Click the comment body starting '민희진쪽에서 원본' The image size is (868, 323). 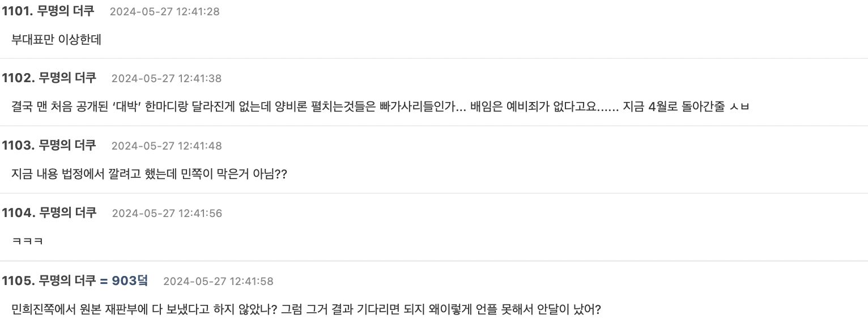point(306,309)
